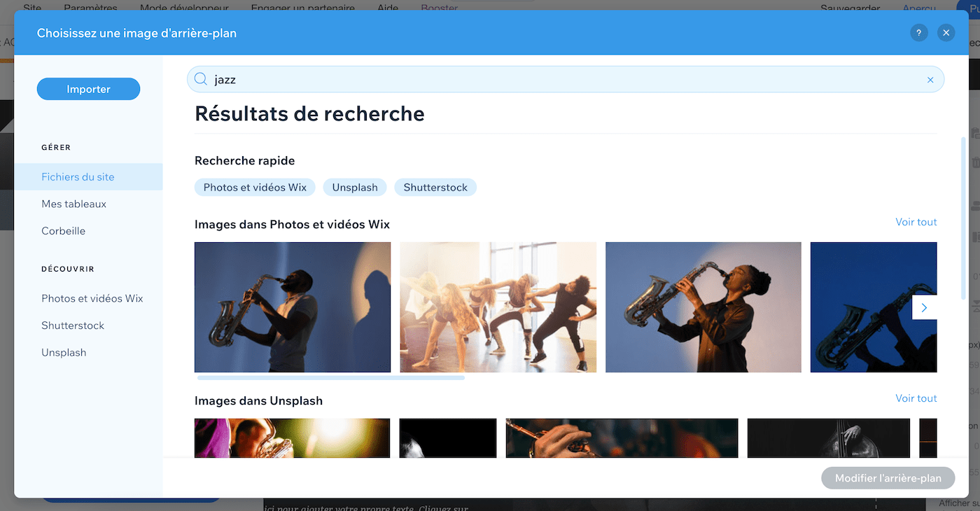The height and width of the screenshot is (511, 980).
Task: Click Booster in the editor top bar
Action: coord(439,8)
